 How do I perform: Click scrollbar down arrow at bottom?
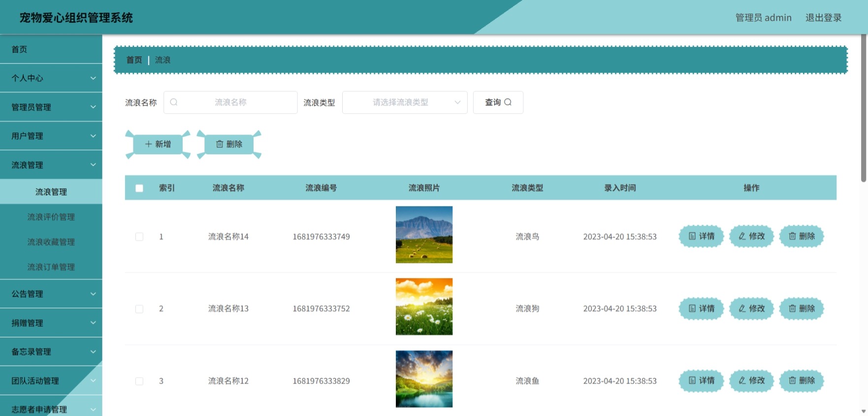coord(863,411)
